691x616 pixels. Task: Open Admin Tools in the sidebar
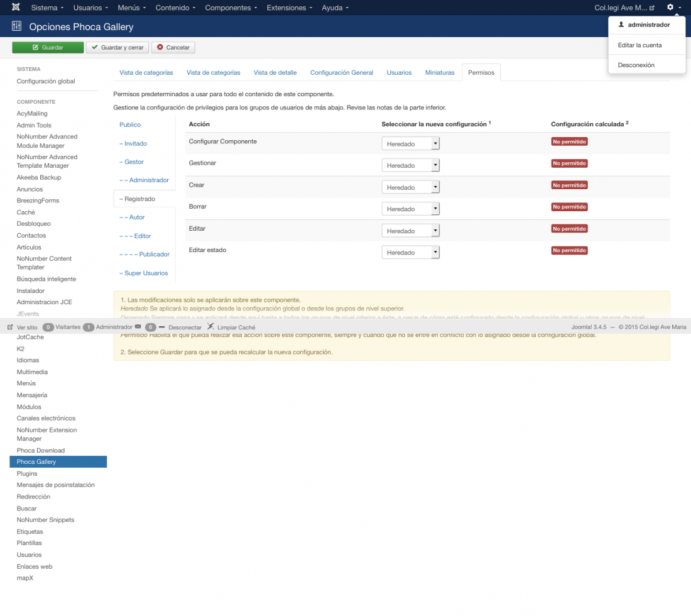[34, 125]
